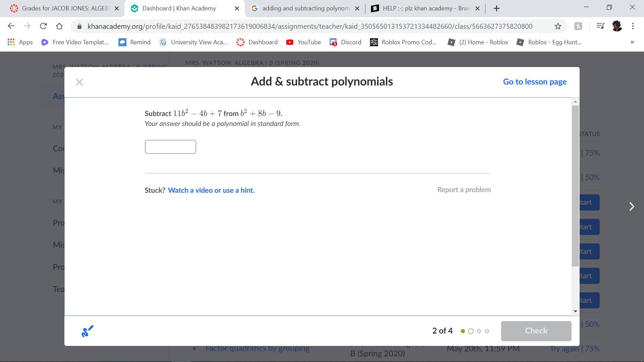This screenshot has width=644, height=362.
Task: Switch to the Grades for JACOB JONES tab
Action: (62, 8)
